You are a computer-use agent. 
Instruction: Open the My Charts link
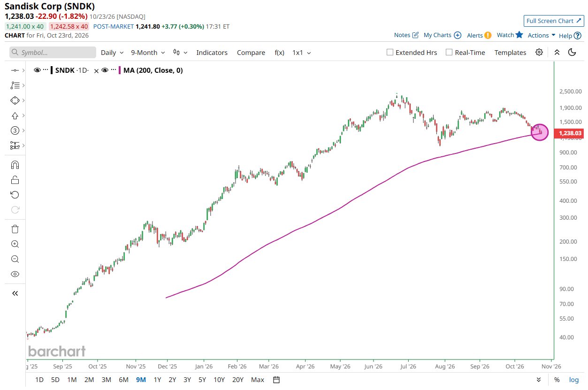tap(437, 35)
